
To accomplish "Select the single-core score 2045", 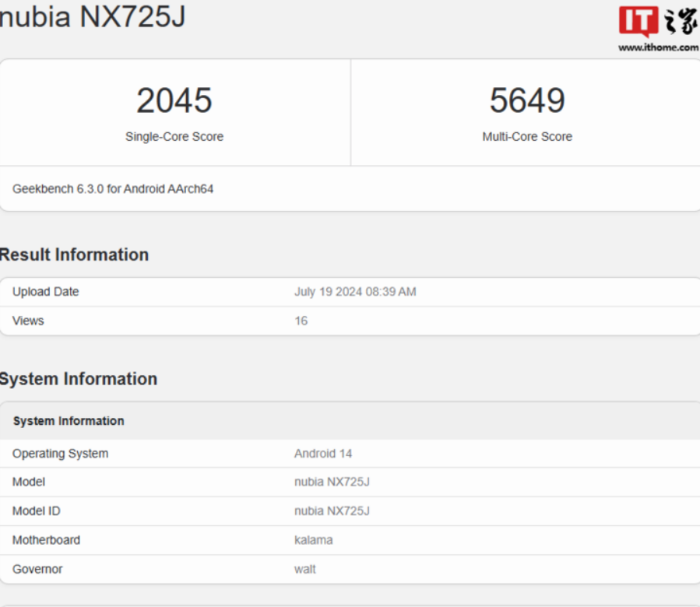I will click(x=174, y=100).
